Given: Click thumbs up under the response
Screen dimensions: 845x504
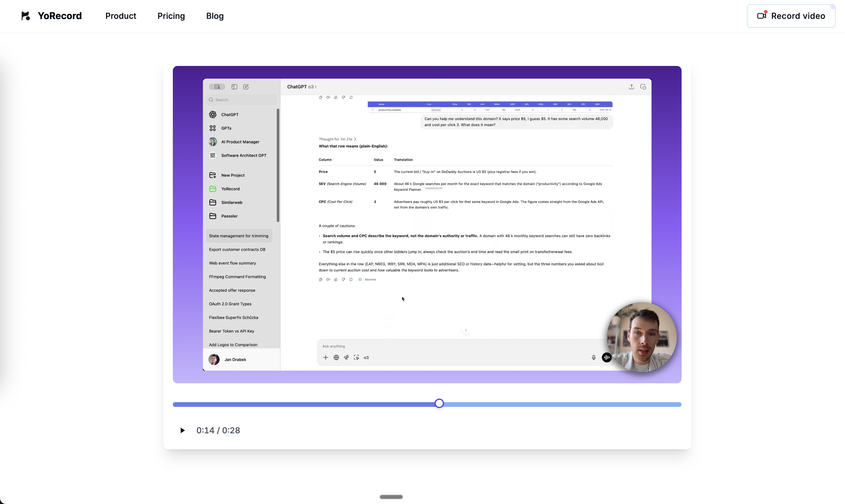Looking at the screenshot, I should click(x=336, y=279).
